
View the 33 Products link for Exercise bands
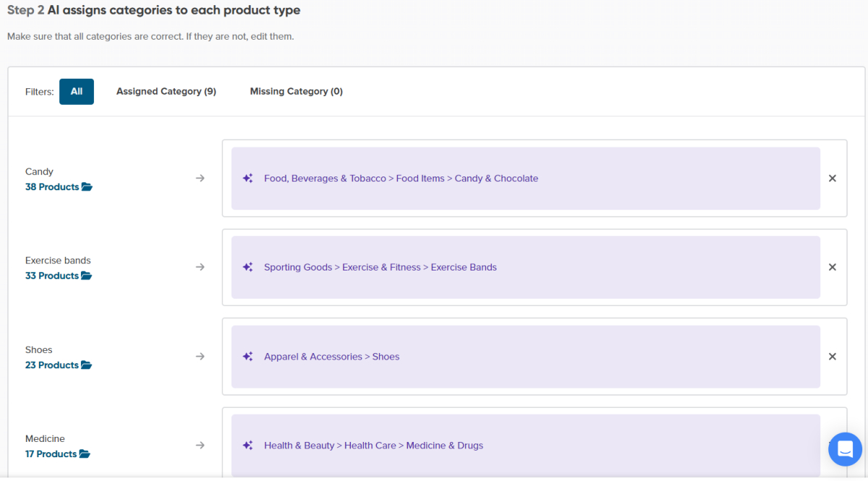(52, 276)
